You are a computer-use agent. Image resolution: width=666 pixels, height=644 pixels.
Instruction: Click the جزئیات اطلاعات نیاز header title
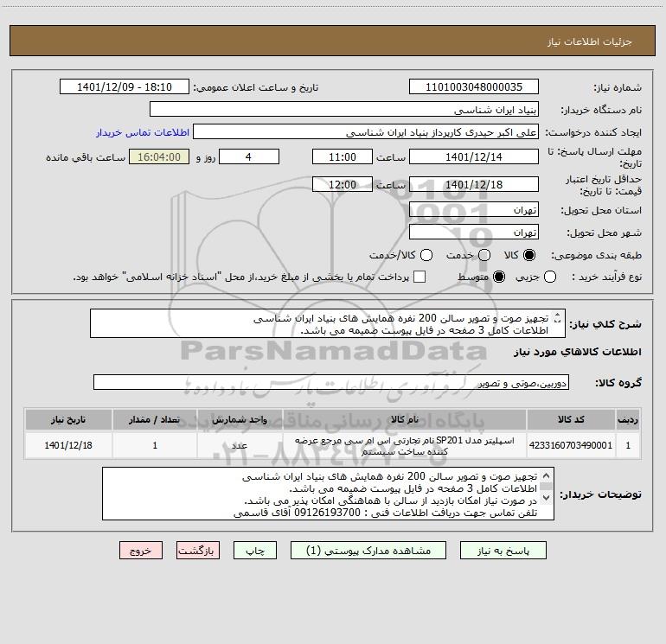[590, 41]
